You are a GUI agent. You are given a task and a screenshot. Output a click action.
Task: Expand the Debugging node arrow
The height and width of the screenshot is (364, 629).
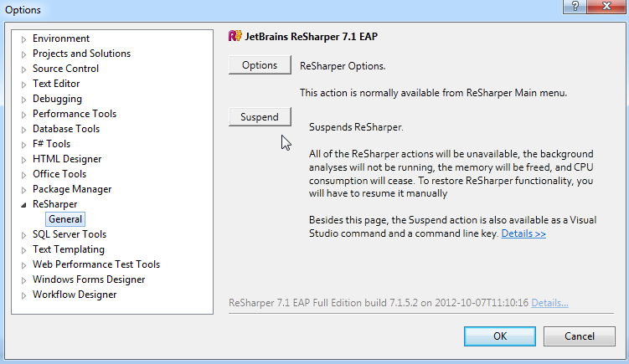pyautogui.click(x=23, y=100)
